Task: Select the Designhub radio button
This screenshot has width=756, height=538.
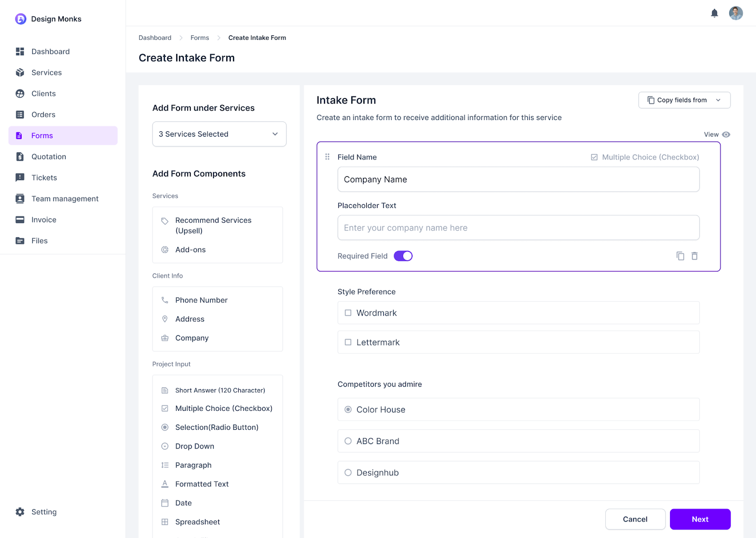Action: tap(348, 473)
